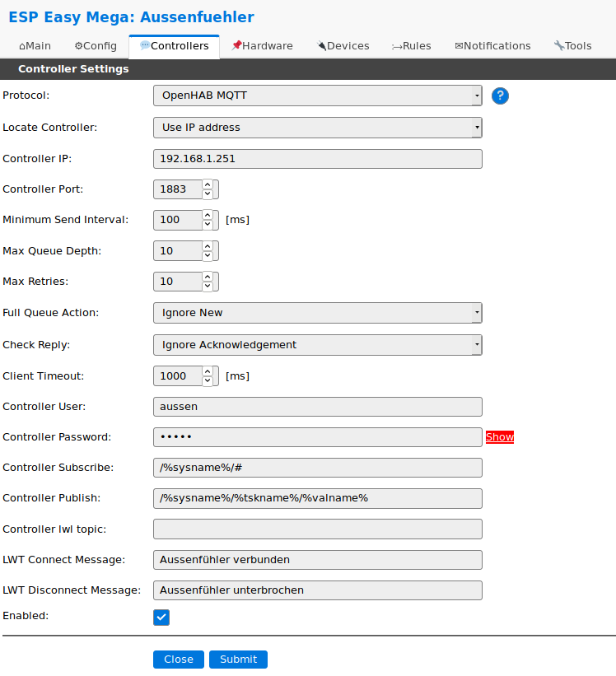Open the Protocol dropdown showing OpenHAB MQTT
This screenshot has width=616, height=676.
coord(318,96)
